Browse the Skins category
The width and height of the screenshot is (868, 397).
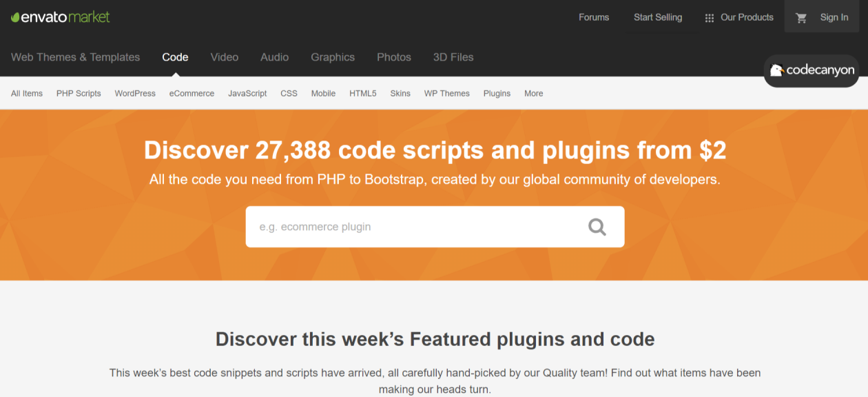[400, 93]
